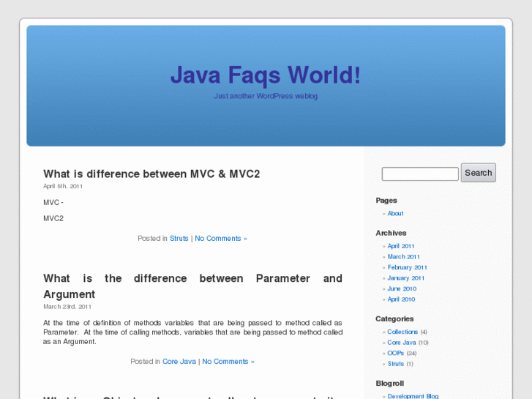The image size is (532, 399).
Task: Open the March 2011 archive
Action: point(404,257)
